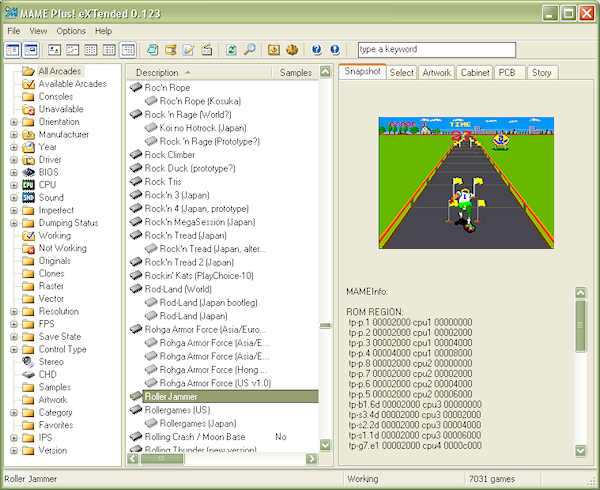
Task: Select the Not Working filter folder
Action: tap(62, 248)
